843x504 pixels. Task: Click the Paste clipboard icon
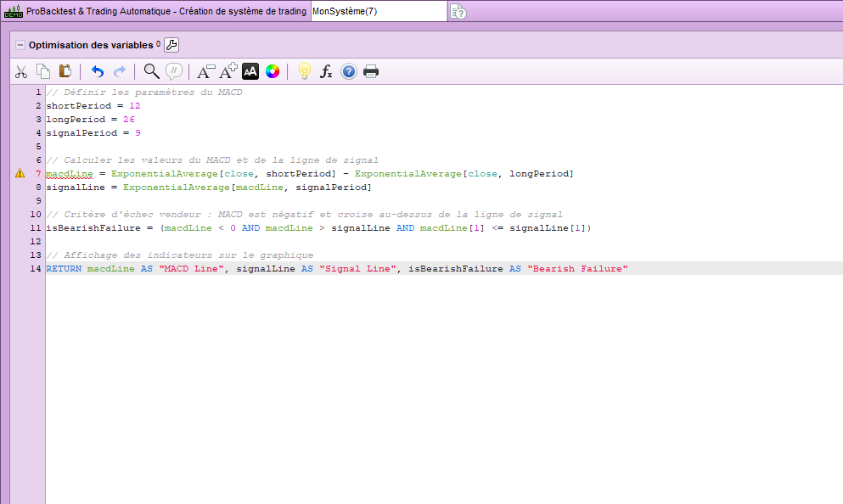(65, 71)
